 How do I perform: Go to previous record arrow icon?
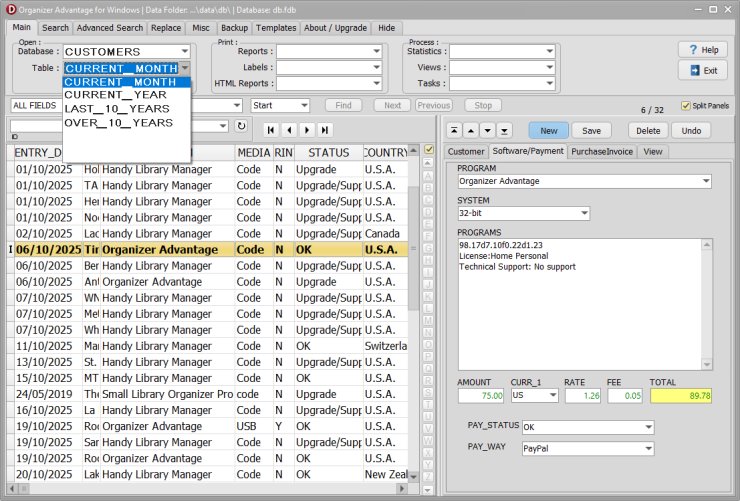289,130
